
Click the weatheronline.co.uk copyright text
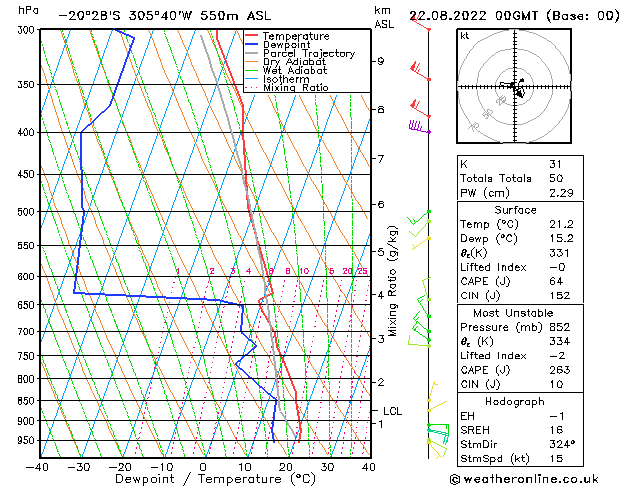pyautogui.click(x=525, y=479)
